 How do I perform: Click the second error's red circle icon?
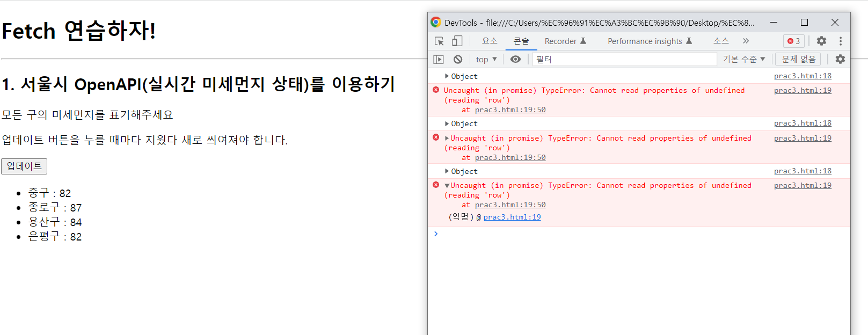436,137
